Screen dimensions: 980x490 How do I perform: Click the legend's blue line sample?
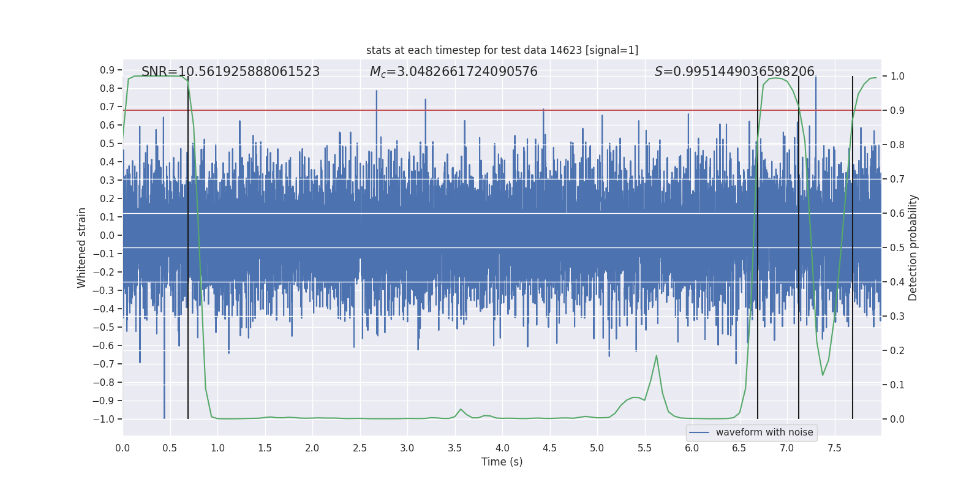point(699,432)
